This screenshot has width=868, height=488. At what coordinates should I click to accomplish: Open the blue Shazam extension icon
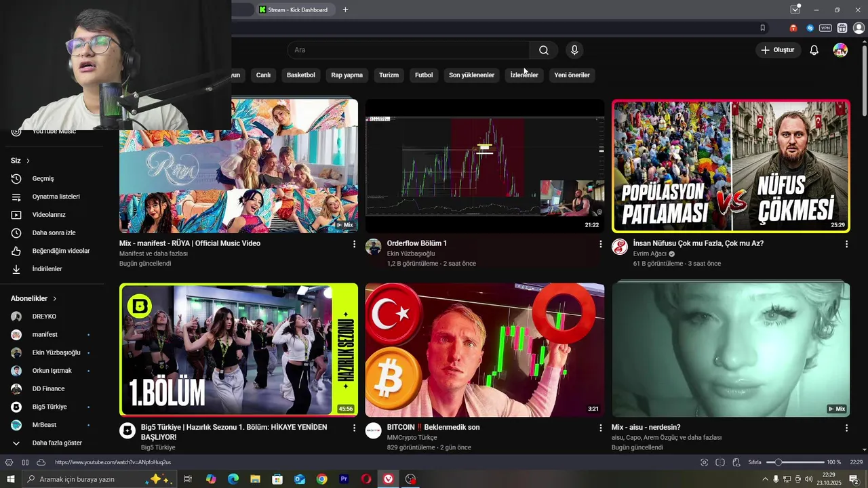[810, 28]
